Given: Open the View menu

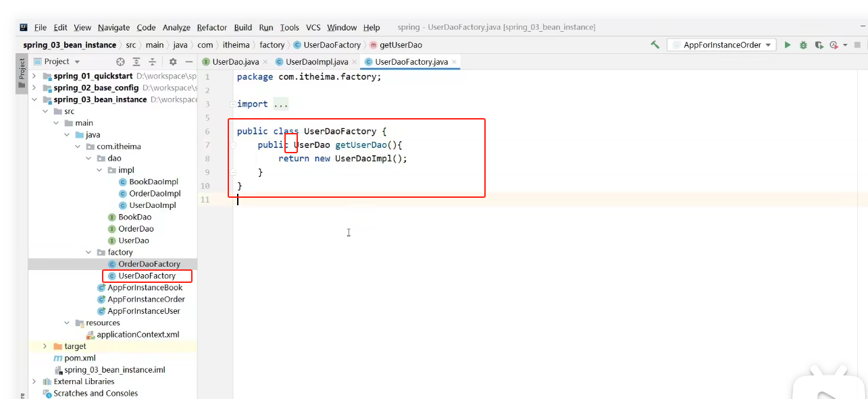Looking at the screenshot, I should click(x=82, y=28).
